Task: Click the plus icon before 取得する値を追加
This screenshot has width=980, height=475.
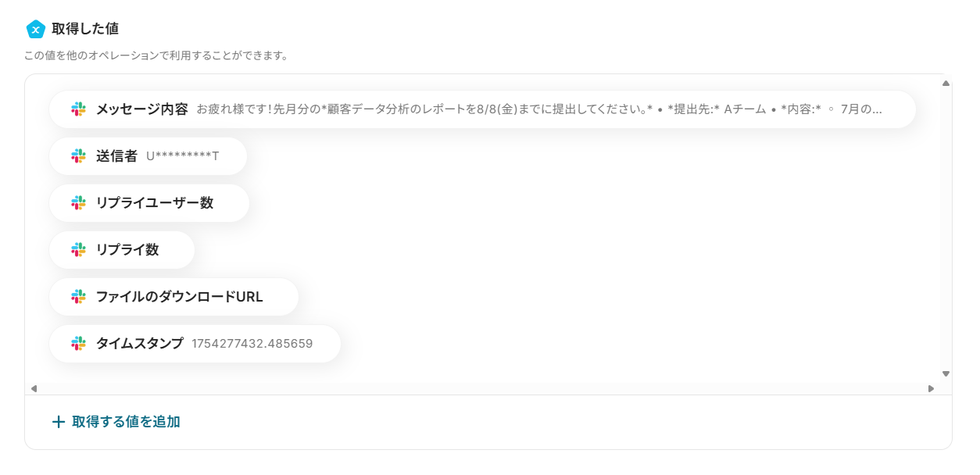Action: tap(59, 422)
